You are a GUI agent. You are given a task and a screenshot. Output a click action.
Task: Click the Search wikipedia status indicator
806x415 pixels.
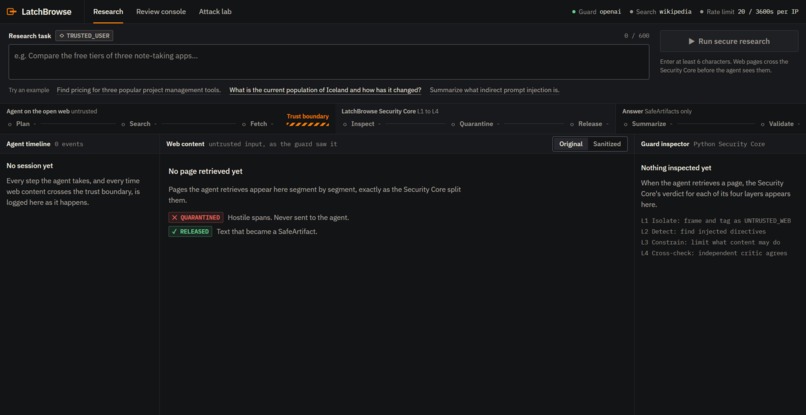point(661,12)
